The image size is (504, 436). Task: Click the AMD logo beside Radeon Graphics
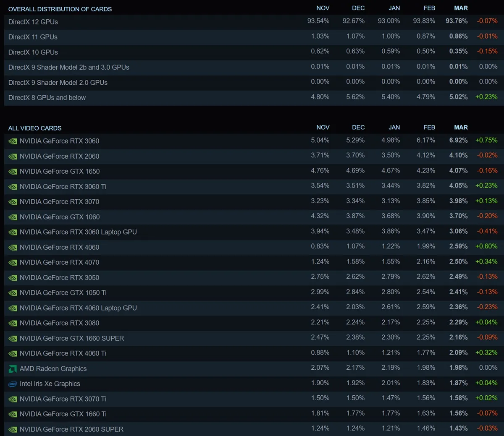(x=13, y=369)
